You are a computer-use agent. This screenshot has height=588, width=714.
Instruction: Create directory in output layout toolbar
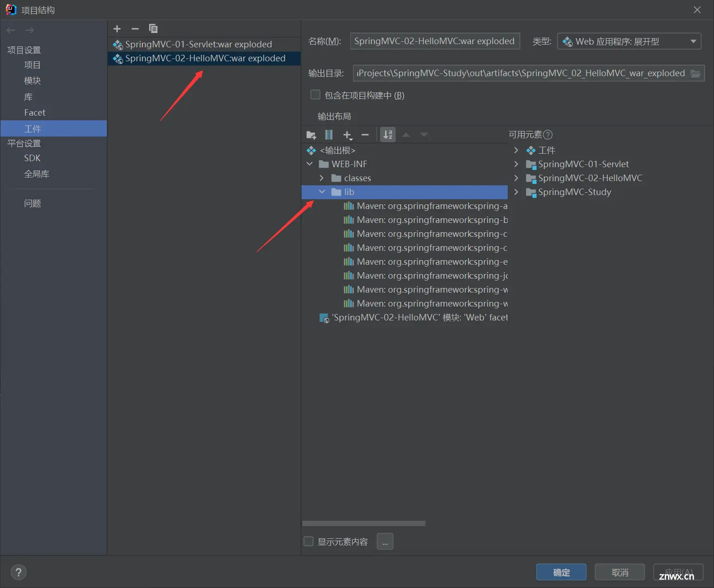pos(311,135)
